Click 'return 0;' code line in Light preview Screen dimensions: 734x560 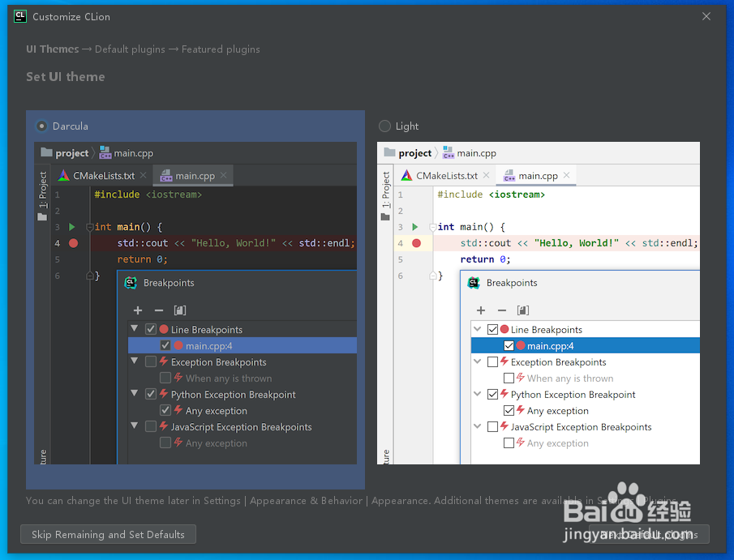pyautogui.click(x=485, y=259)
